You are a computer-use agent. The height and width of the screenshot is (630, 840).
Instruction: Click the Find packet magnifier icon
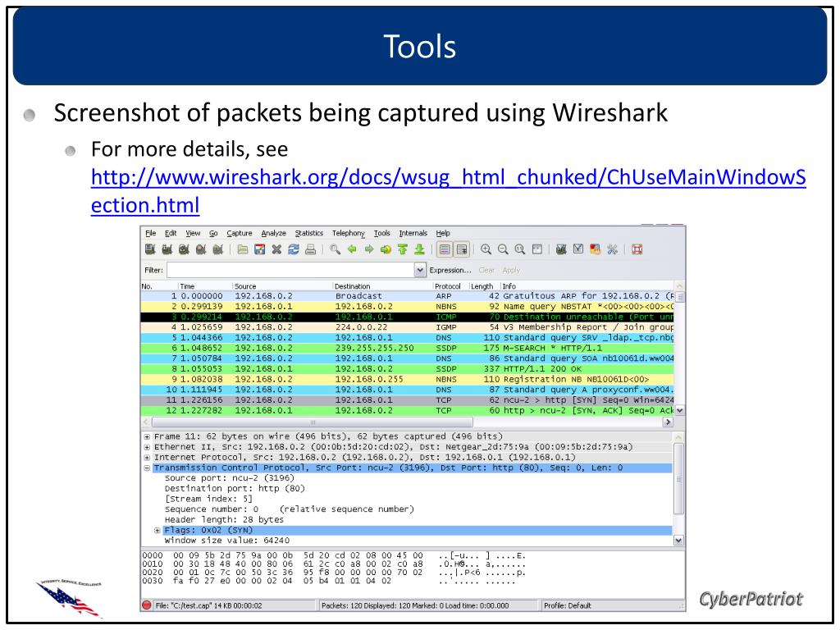pos(335,249)
